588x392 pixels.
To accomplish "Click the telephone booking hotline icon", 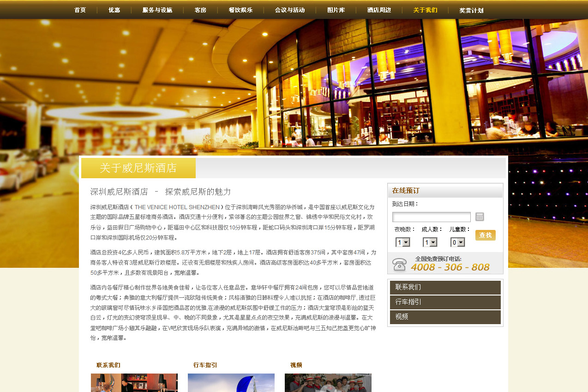I will tap(399, 265).
